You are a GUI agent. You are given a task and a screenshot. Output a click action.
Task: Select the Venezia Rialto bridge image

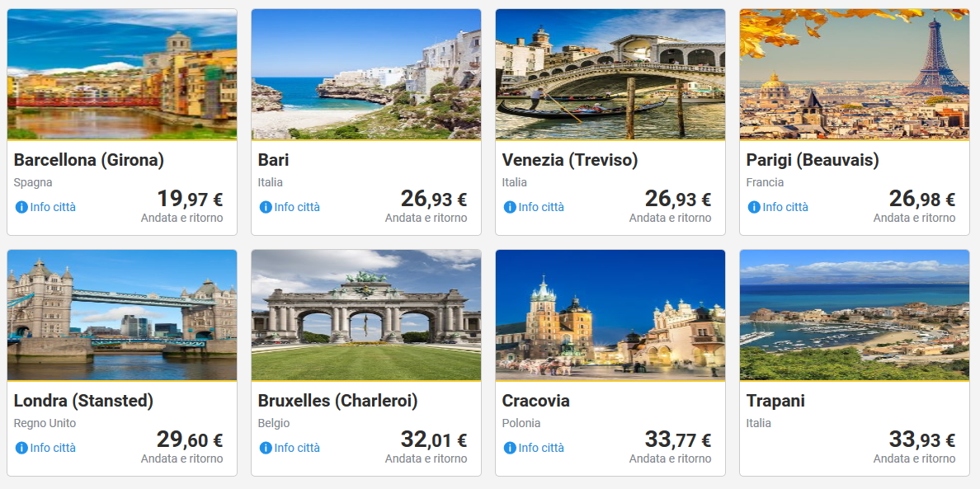coord(610,74)
